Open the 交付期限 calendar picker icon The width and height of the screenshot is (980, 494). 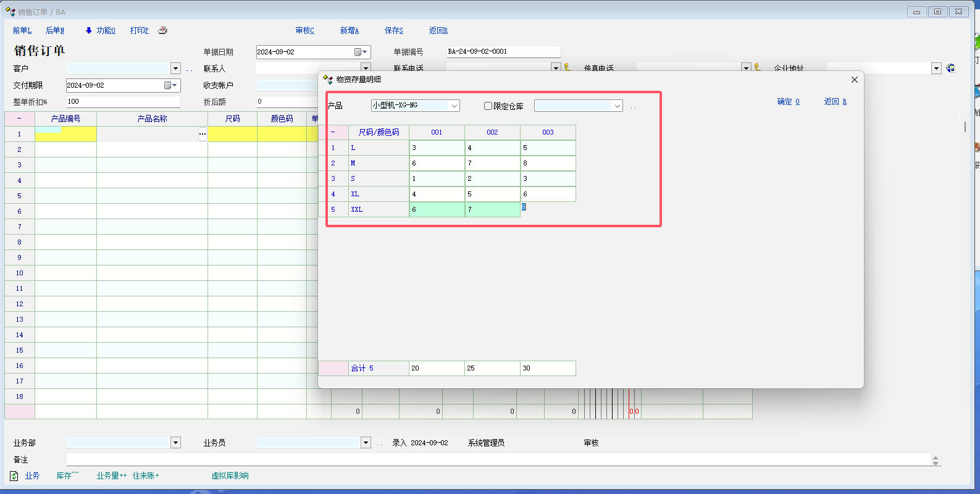pyautogui.click(x=168, y=85)
